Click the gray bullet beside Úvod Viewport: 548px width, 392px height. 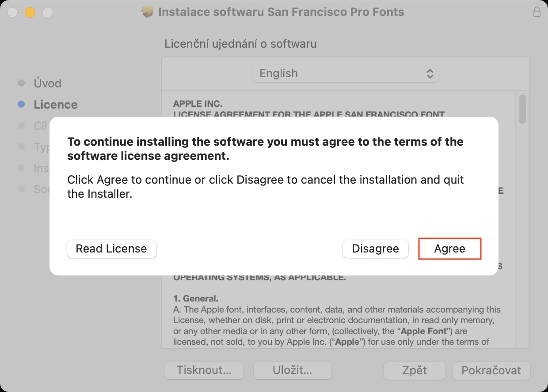pyautogui.click(x=21, y=83)
